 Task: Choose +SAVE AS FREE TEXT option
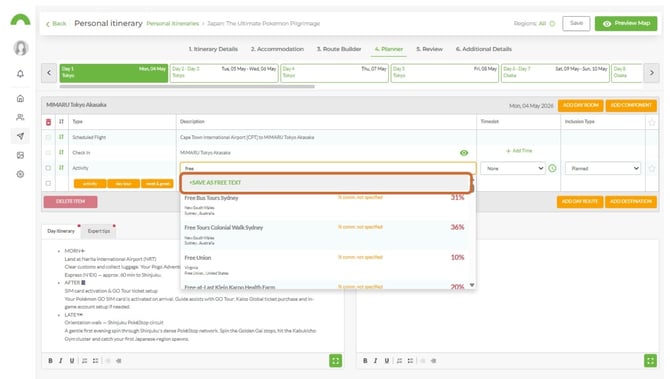tap(327, 183)
